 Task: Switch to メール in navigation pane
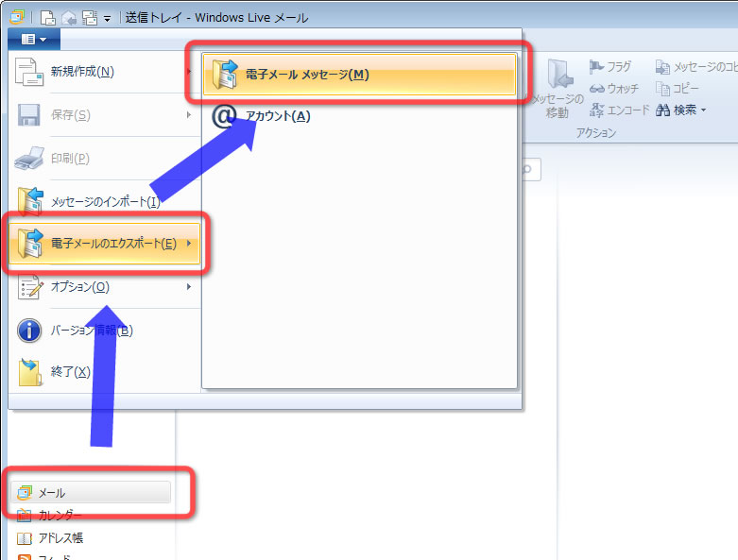click(x=91, y=493)
